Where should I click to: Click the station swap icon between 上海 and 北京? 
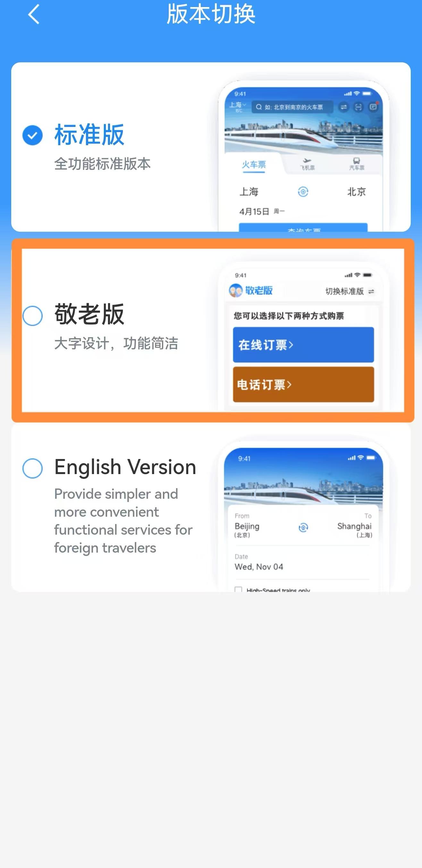[303, 192]
